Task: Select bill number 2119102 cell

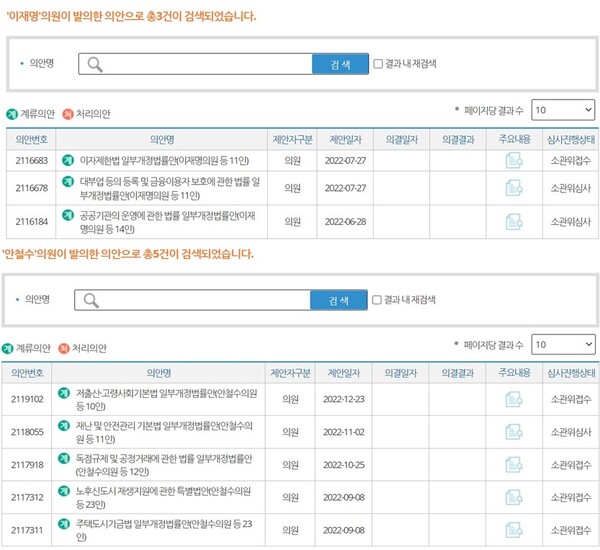Action: pos(27,400)
